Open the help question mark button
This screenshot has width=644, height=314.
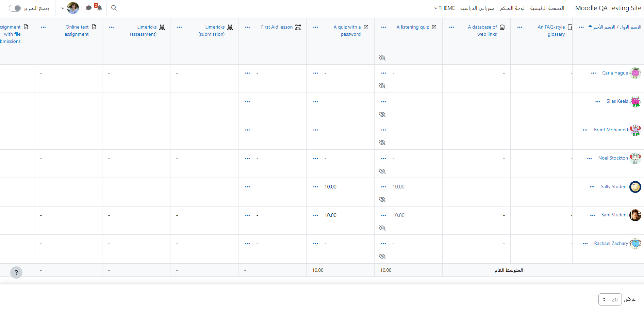click(16, 272)
